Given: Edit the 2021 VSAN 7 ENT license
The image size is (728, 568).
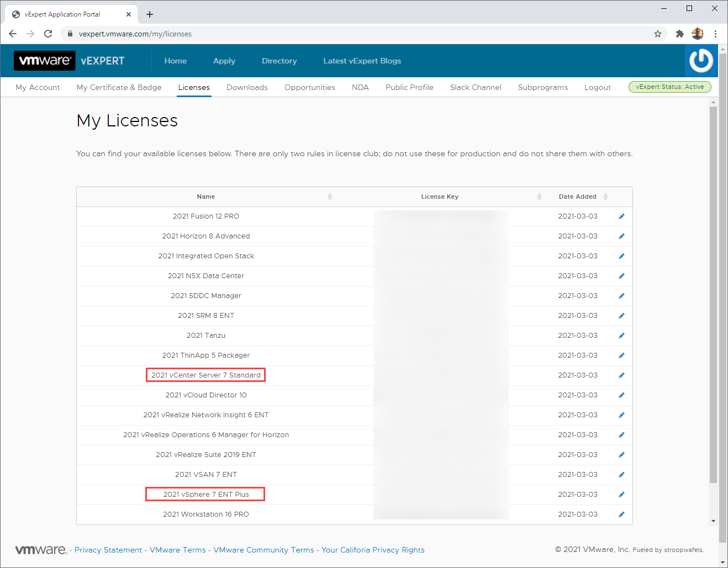Looking at the screenshot, I should tap(621, 475).
